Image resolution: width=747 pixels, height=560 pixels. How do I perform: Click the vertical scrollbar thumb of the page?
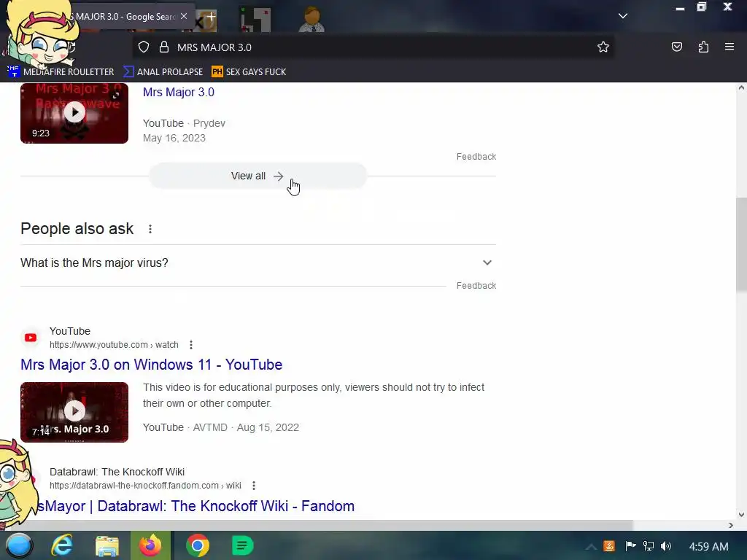[741, 244]
